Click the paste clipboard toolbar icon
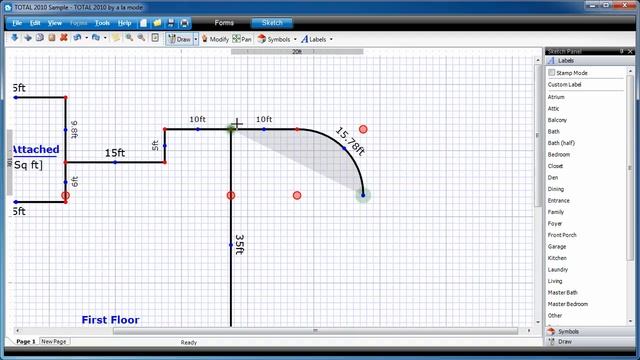The width and height of the screenshot is (640, 360). point(51,38)
